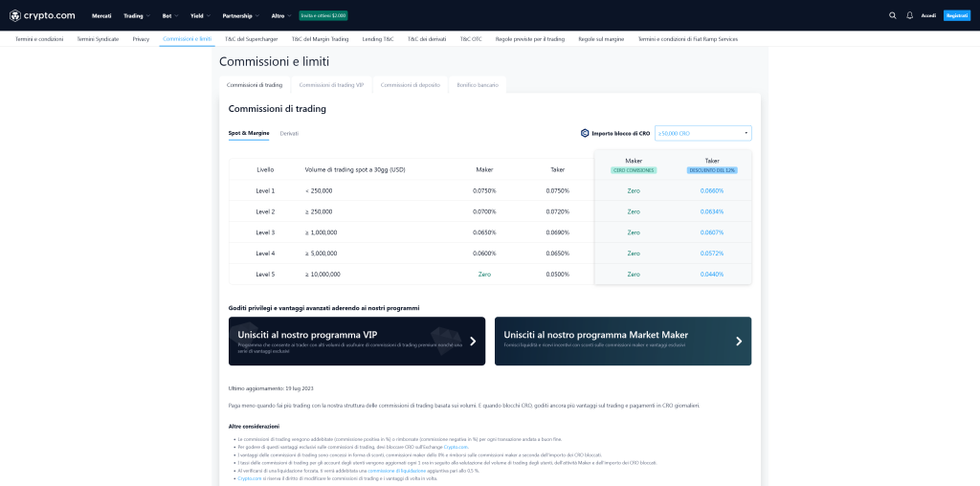The image size is (980, 486).
Task: Click the Level 1 row label
Action: click(265, 190)
